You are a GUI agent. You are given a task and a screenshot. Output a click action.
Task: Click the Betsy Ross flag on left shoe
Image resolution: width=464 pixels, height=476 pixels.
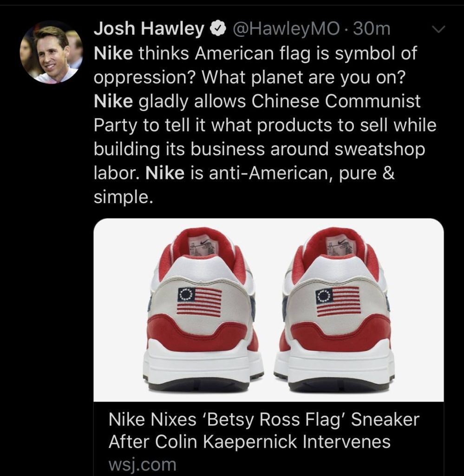click(x=200, y=302)
